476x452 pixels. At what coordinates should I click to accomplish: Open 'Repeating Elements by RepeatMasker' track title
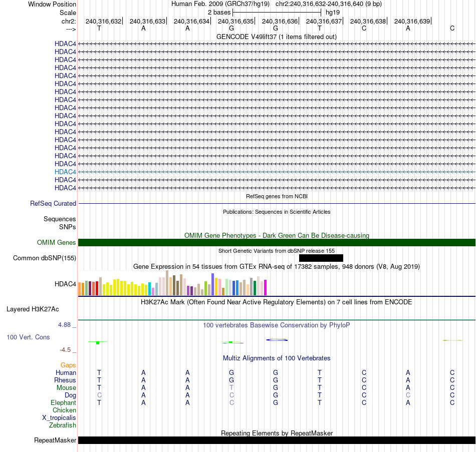[x=277, y=433]
